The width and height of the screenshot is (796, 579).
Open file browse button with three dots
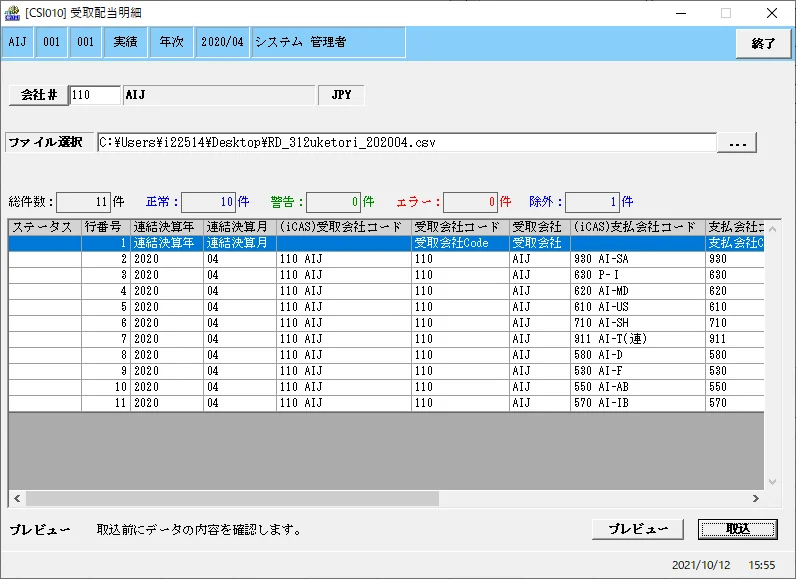click(x=737, y=143)
